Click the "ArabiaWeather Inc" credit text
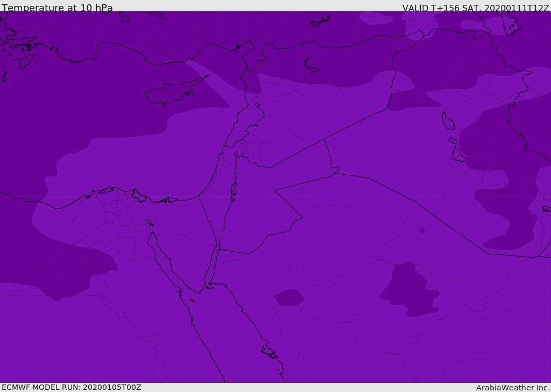The width and height of the screenshot is (551, 392). (x=513, y=388)
